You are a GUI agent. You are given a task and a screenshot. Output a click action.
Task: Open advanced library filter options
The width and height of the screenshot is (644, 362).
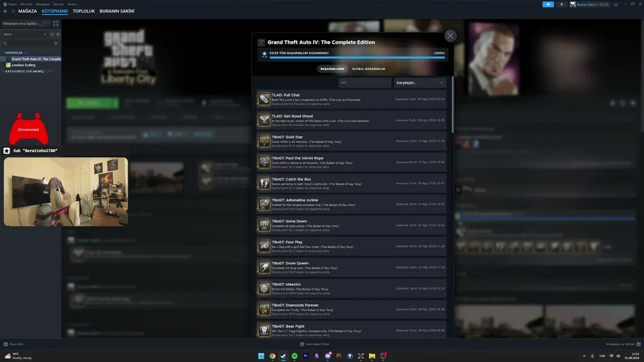pos(56,43)
